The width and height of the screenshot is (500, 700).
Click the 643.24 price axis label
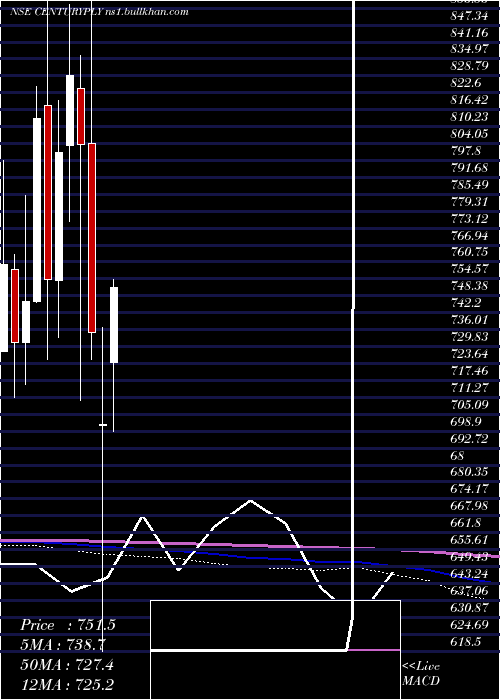(469, 573)
